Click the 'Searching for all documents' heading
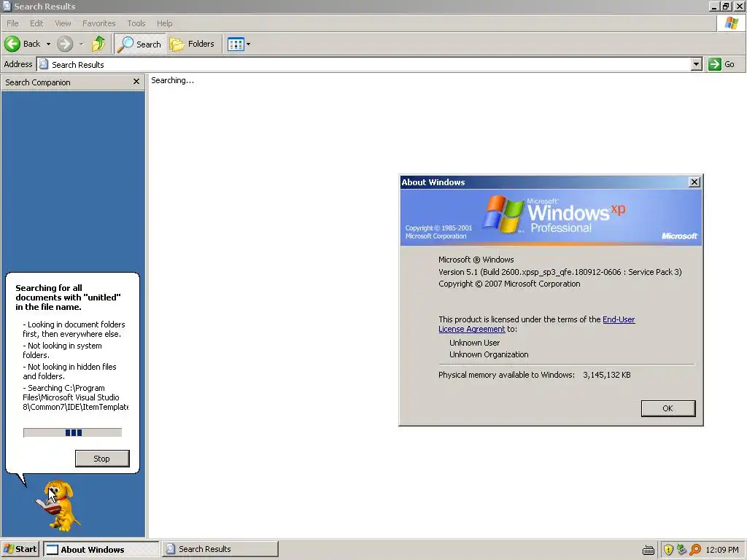 pos(68,297)
